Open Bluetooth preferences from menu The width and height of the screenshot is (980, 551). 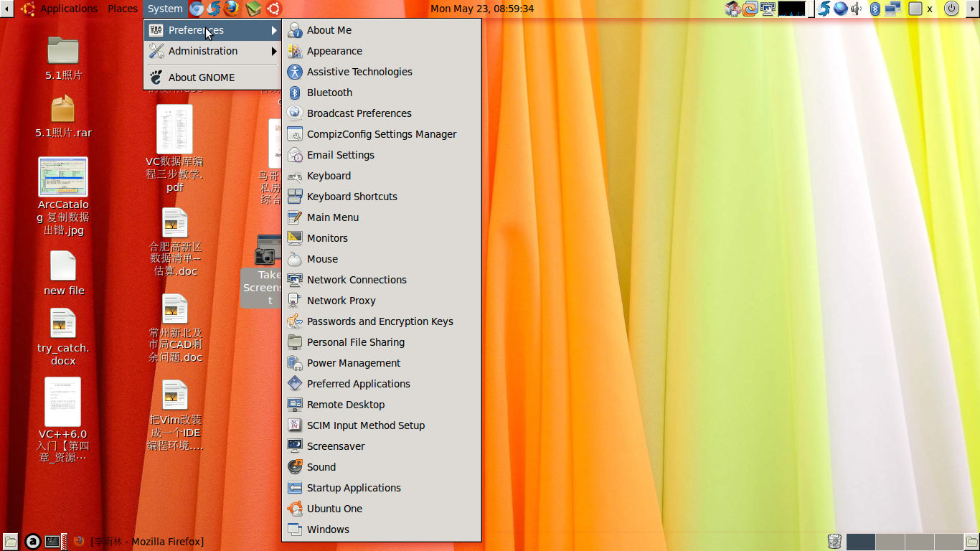381,93
